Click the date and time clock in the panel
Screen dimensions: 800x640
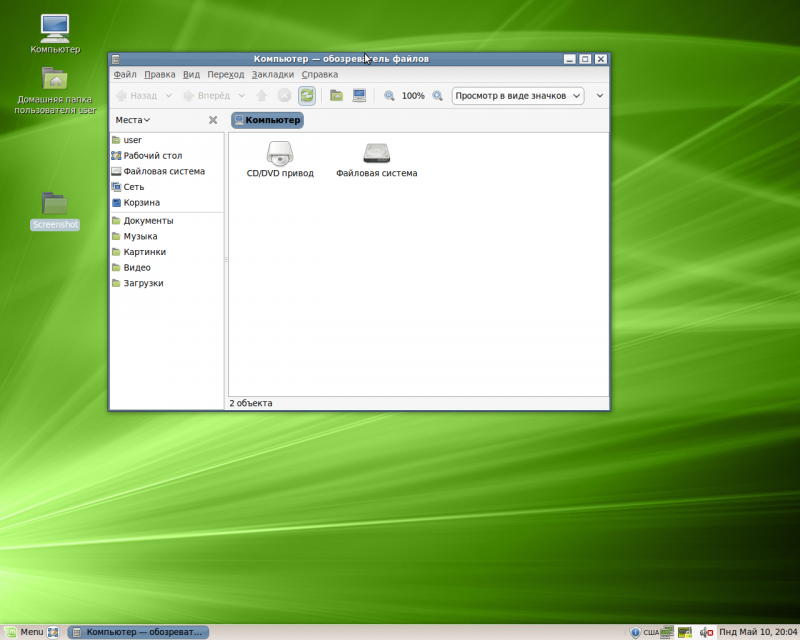pos(758,632)
